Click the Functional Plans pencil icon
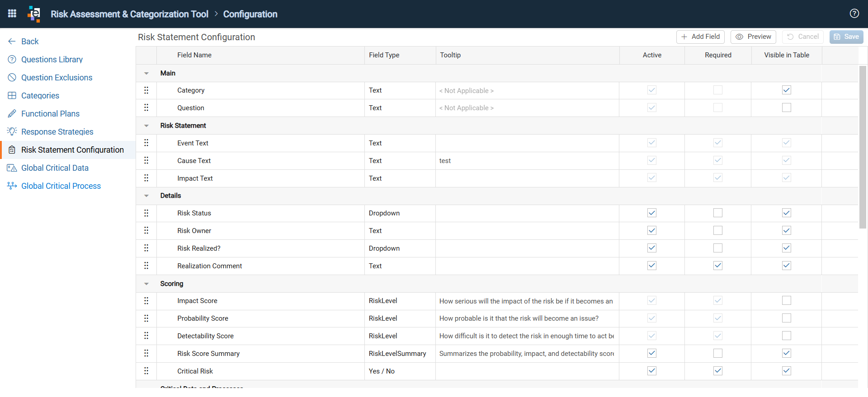The width and height of the screenshot is (868, 397). click(12, 114)
